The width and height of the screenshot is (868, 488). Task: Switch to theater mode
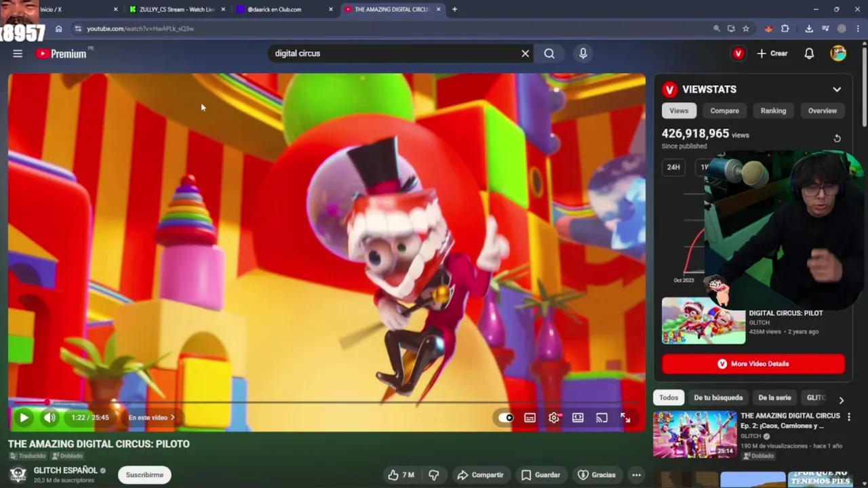tap(578, 418)
